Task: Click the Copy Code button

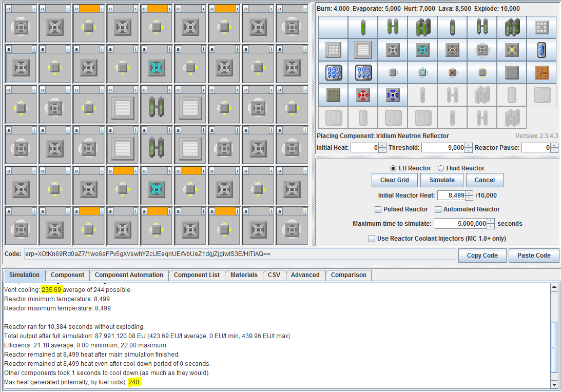Action: click(482, 256)
